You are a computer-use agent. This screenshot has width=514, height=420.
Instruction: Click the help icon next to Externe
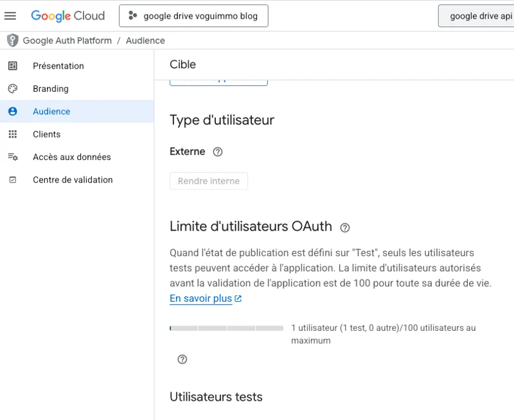pyautogui.click(x=218, y=152)
